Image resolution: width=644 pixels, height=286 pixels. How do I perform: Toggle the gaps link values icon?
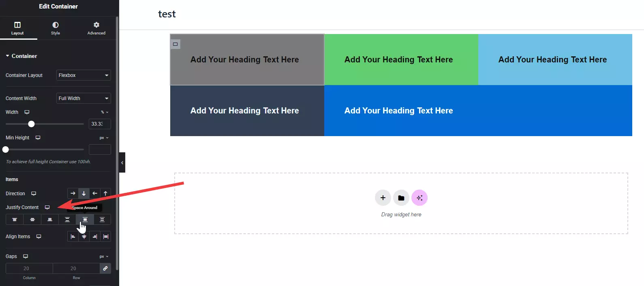point(105,269)
